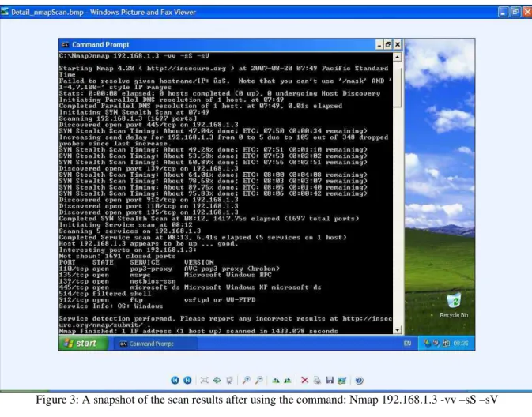Open the viewer Help icon
Viewport: 532px width, 417px height.
tap(359, 381)
